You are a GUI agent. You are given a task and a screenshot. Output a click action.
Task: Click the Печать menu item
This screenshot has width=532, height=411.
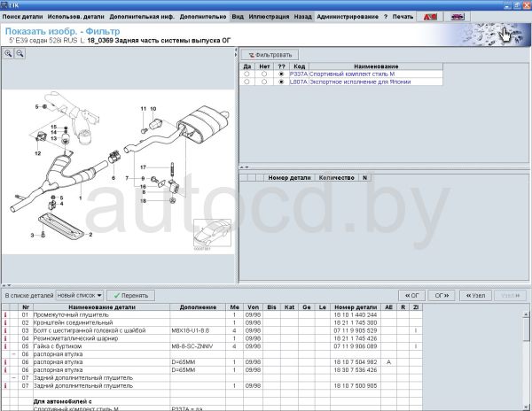(403, 17)
